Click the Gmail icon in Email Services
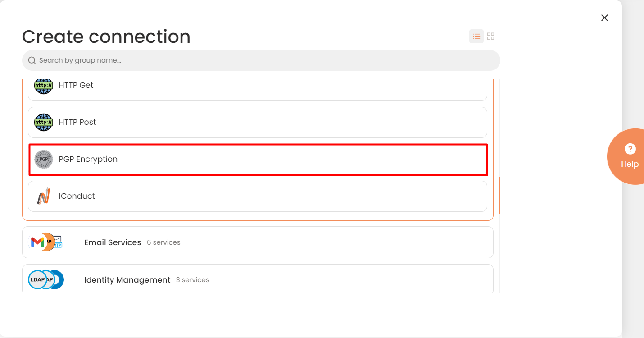The height and width of the screenshot is (338, 644). (x=37, y=242)
